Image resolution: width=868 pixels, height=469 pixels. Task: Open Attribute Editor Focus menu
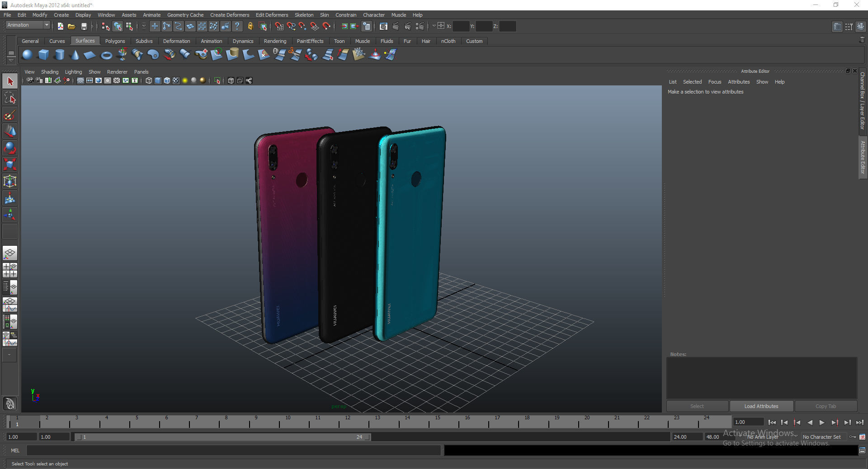[714, 82]
